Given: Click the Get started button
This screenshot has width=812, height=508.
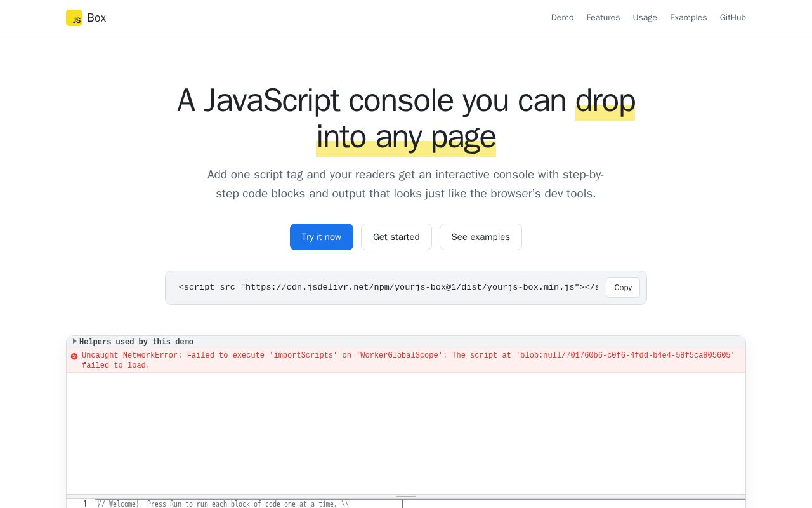Looking at the screenshot, I should click(x=396, y=237).
